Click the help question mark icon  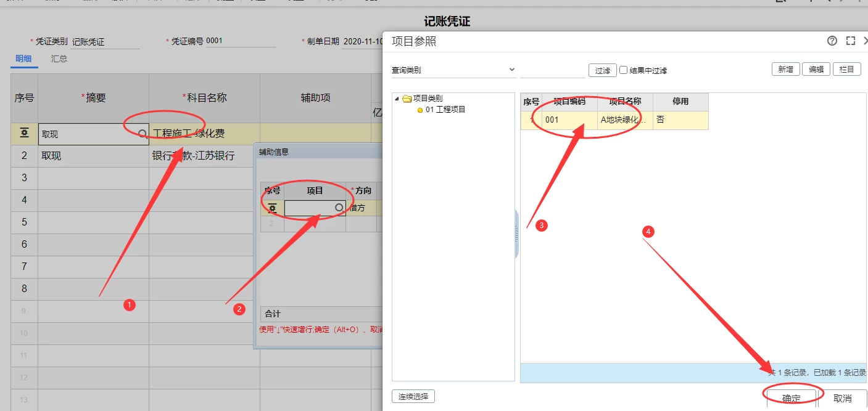(832, 41)
